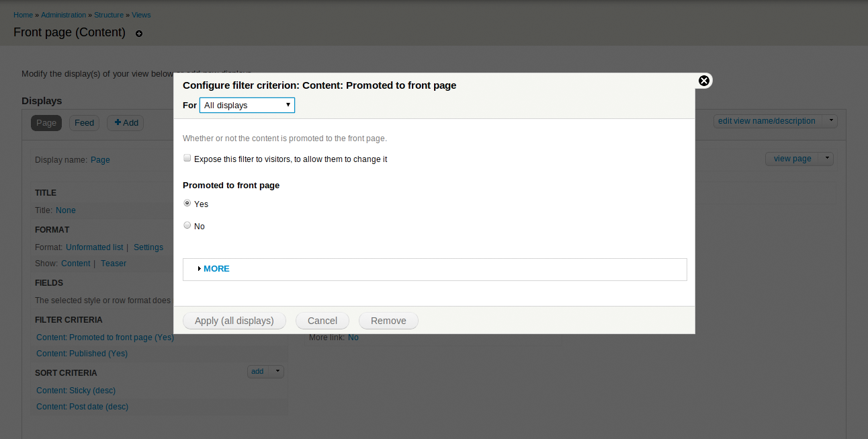Click the plus icon next to Front page title

coord(139,34)
